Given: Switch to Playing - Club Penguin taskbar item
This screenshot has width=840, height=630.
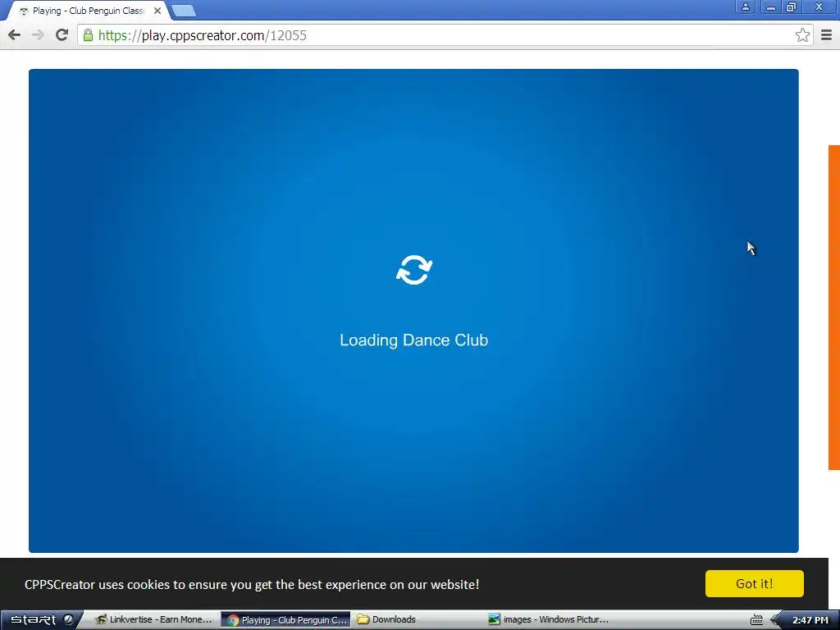Looking at the screenshot, I should 286,620.
